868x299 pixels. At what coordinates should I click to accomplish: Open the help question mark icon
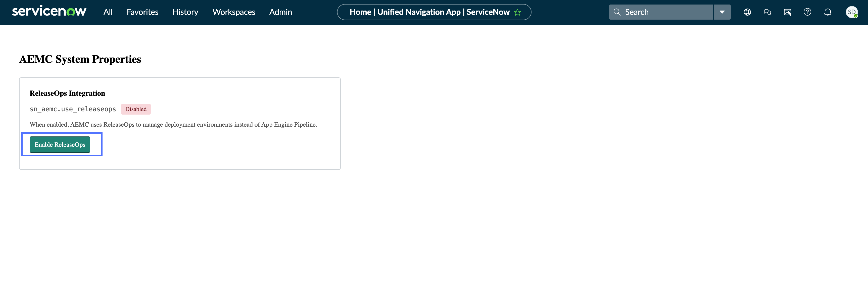coord(807,12)
